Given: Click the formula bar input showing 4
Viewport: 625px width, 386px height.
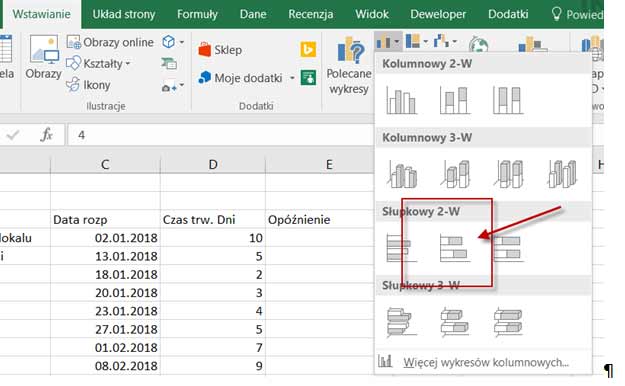Looking at the screenshot, I should [x=220, y=135].
